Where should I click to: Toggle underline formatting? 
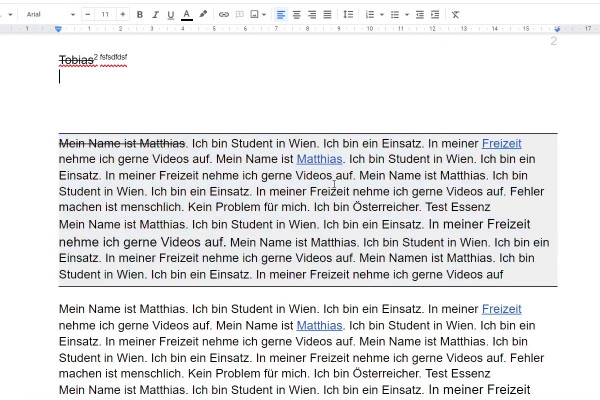(x=171, y=15)
